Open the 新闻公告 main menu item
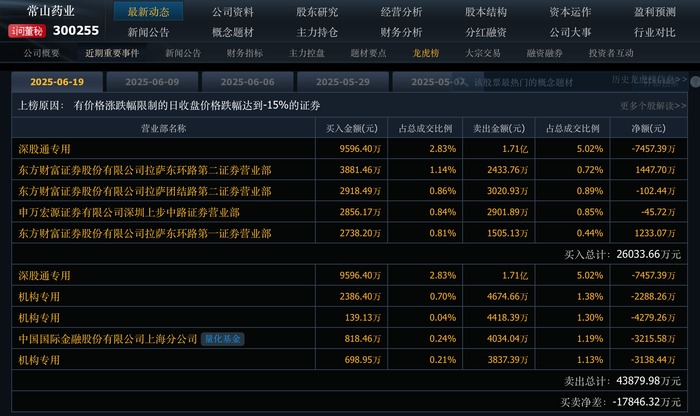The image size is (700, 416). [148, 32]
